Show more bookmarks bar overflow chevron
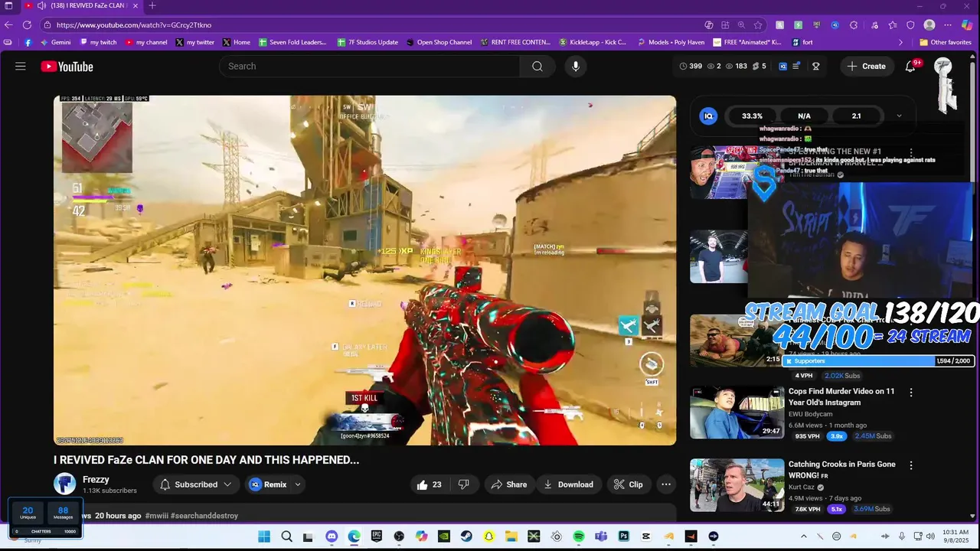 point(900,43)
